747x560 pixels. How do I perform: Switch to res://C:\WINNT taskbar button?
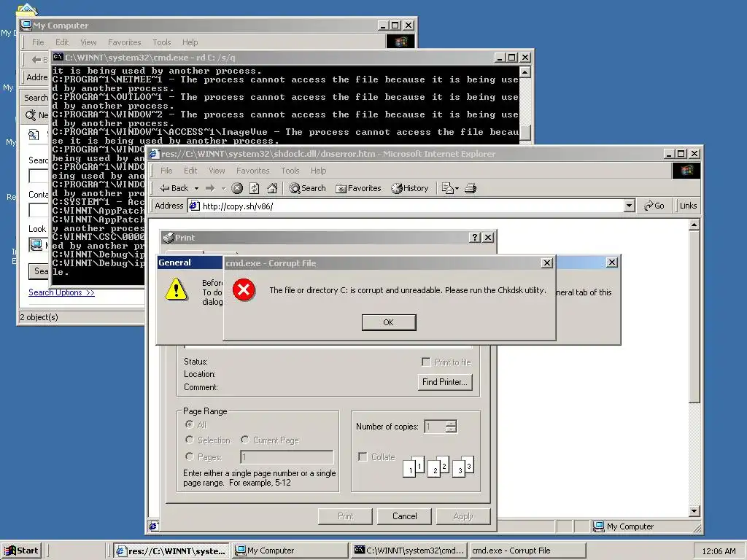coord(171,551)
